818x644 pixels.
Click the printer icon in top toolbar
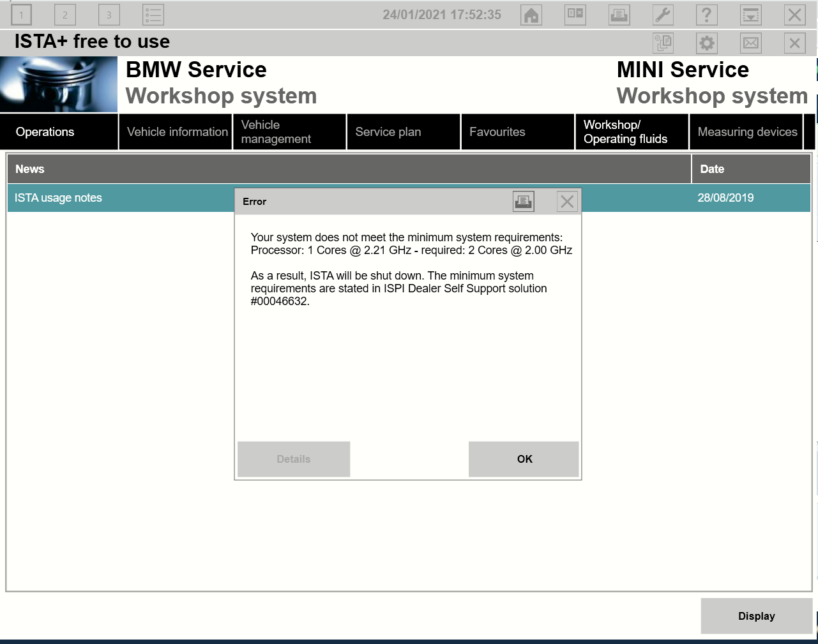tap(619, 15)
